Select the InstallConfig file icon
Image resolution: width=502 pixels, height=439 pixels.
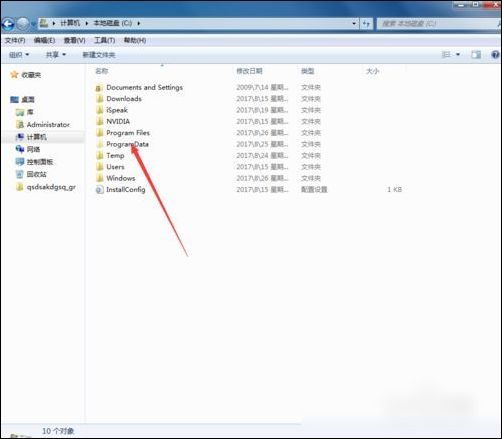point(99,190)
